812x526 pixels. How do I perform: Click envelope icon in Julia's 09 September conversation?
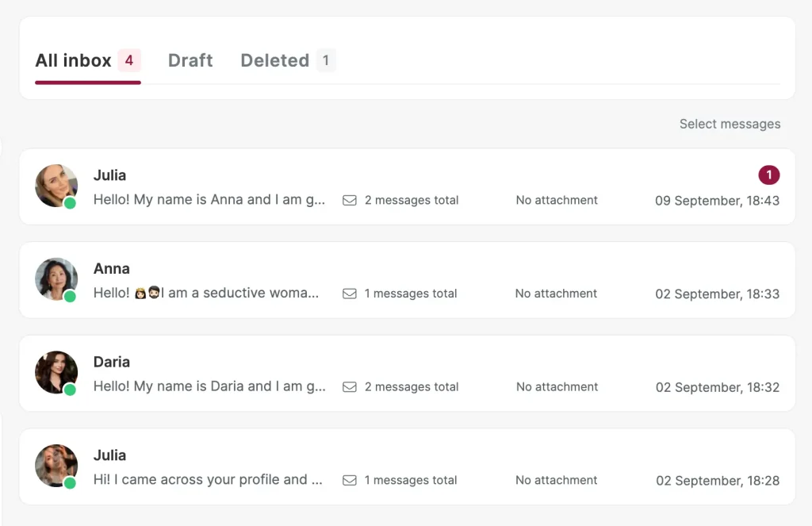click(x=350, y=200)
